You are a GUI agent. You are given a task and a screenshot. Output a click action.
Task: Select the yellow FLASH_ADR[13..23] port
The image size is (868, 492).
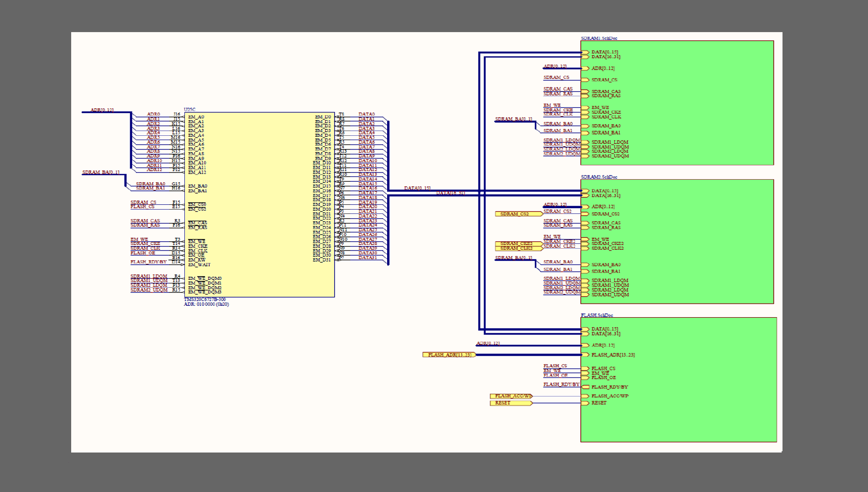(449, 355)
